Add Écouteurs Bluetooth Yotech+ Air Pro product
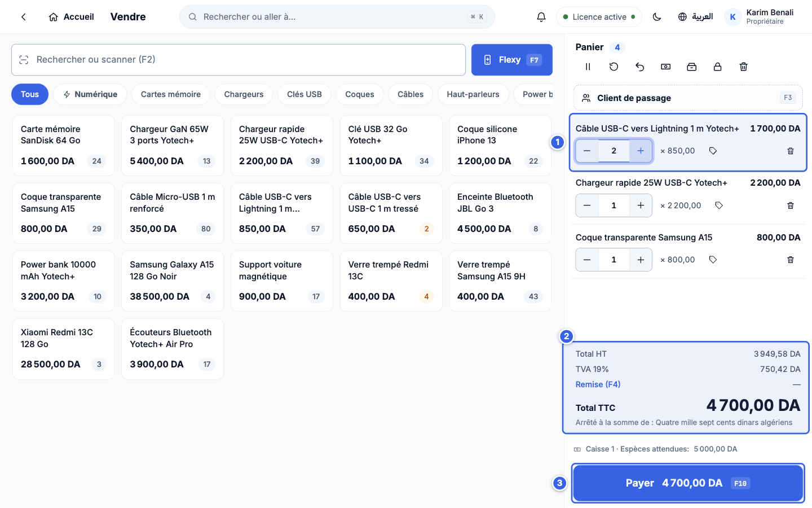This screenshot has width=812, height=508. [x=173, y=349]
